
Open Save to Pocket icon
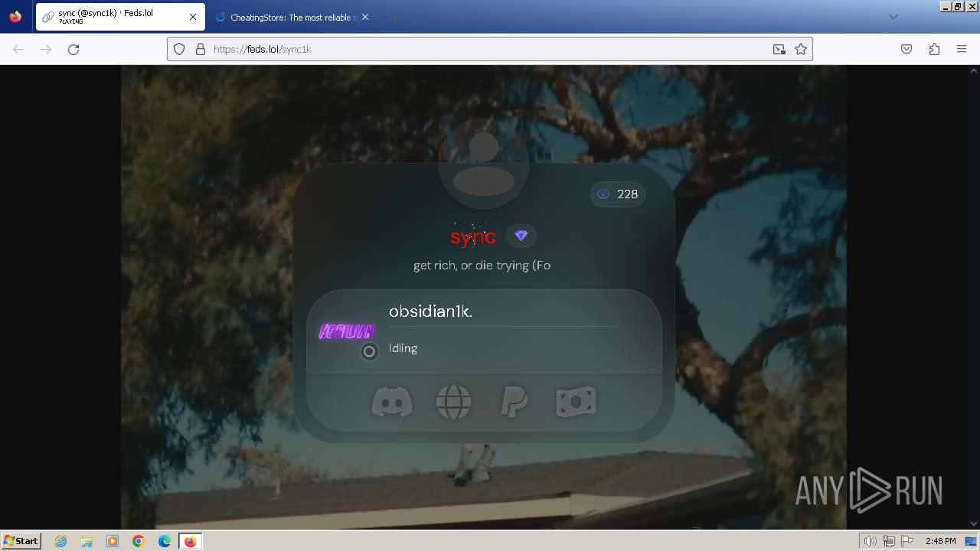[906, 49]
